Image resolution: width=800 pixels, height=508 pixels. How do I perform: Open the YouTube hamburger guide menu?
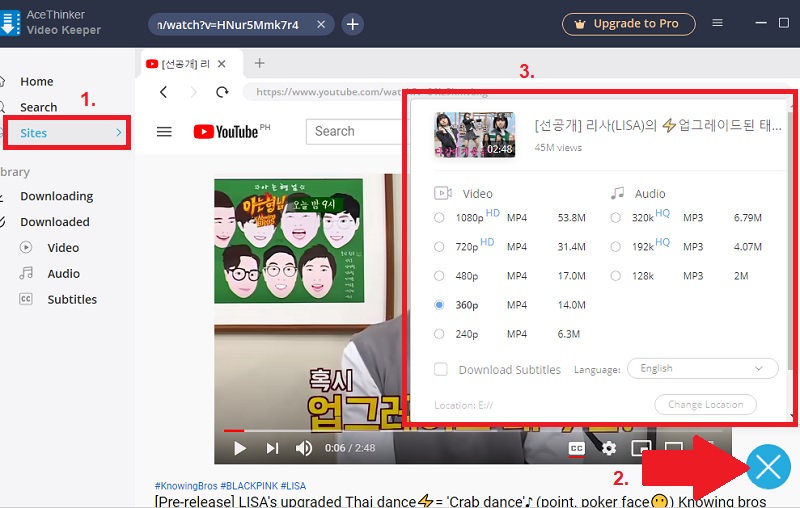click(x=165, y=132)
